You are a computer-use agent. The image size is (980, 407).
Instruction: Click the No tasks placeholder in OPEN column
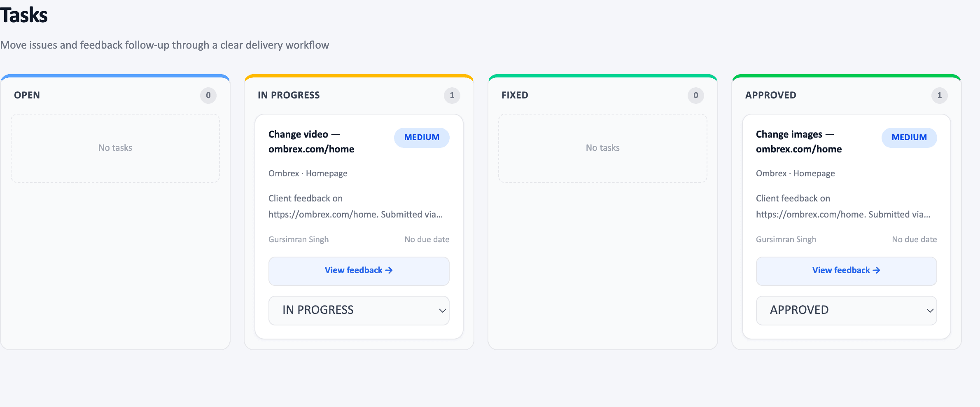coord(115,147)
